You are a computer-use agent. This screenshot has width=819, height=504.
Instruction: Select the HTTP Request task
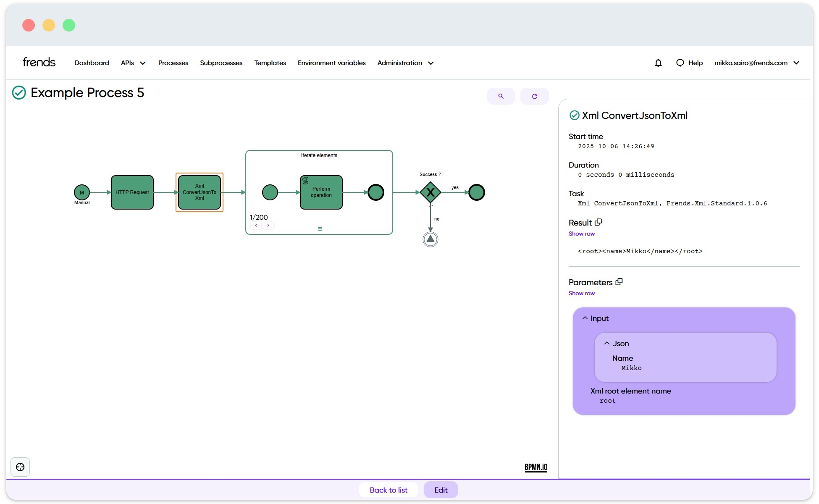132,192
